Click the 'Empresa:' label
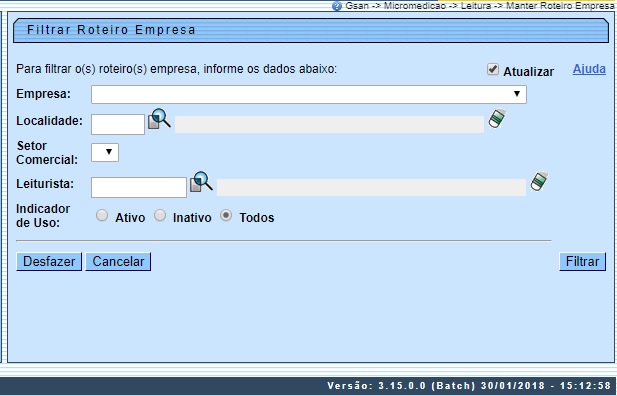The height and width of the screenshot is (396, 617). (x=43, y=94)
